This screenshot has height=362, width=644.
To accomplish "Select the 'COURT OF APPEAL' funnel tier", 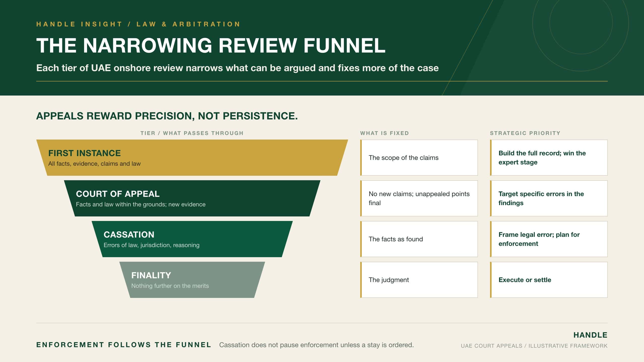I will [x=192, y=198].
